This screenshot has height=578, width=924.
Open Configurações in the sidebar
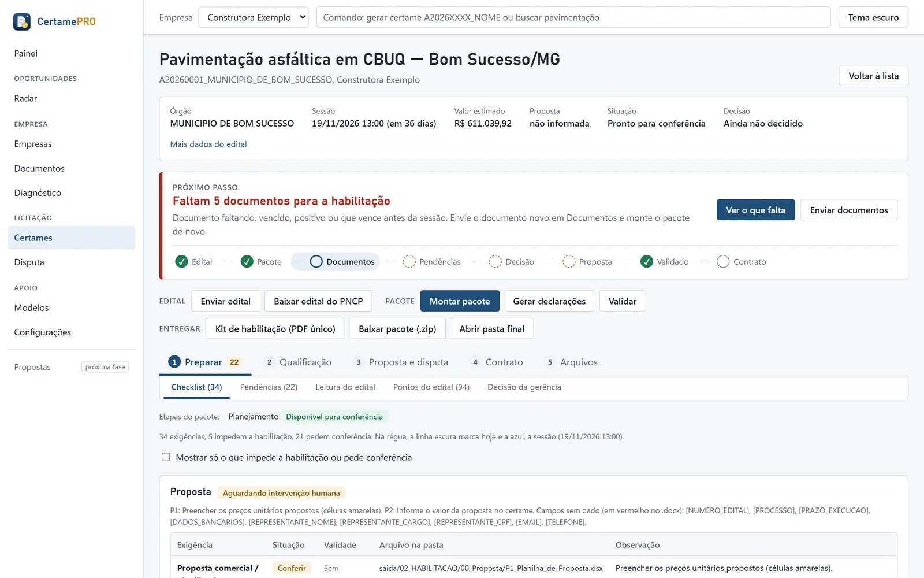71,332
